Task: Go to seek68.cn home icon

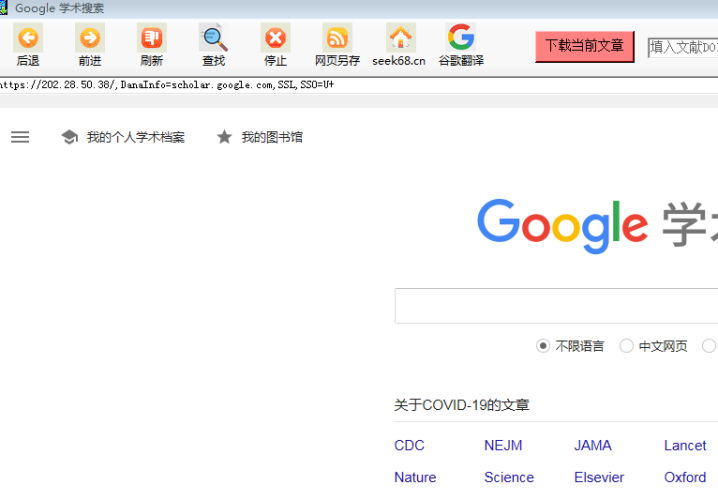Action: point(401,38)
